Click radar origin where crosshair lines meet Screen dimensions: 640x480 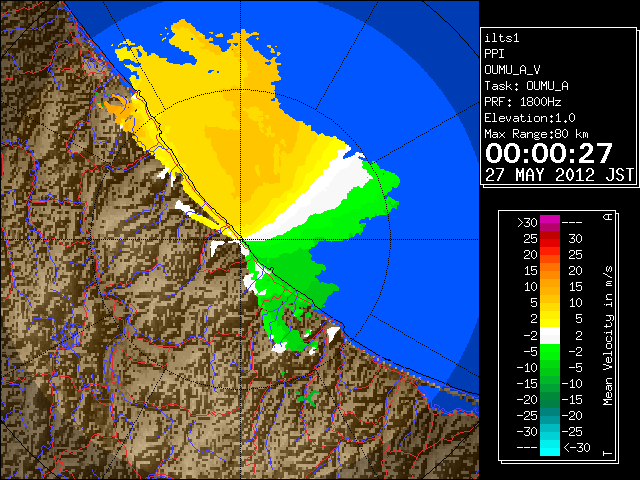(x=241, y=239)
